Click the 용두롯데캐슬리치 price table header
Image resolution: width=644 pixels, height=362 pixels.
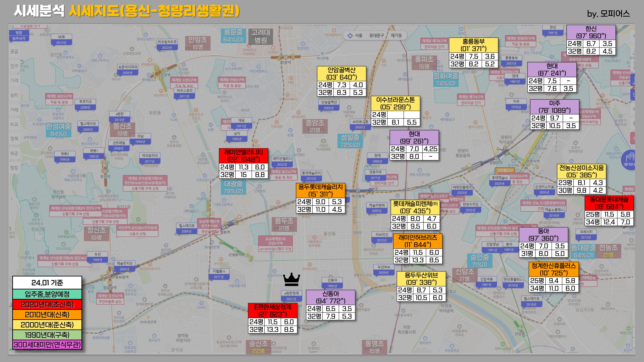point(320,190)
